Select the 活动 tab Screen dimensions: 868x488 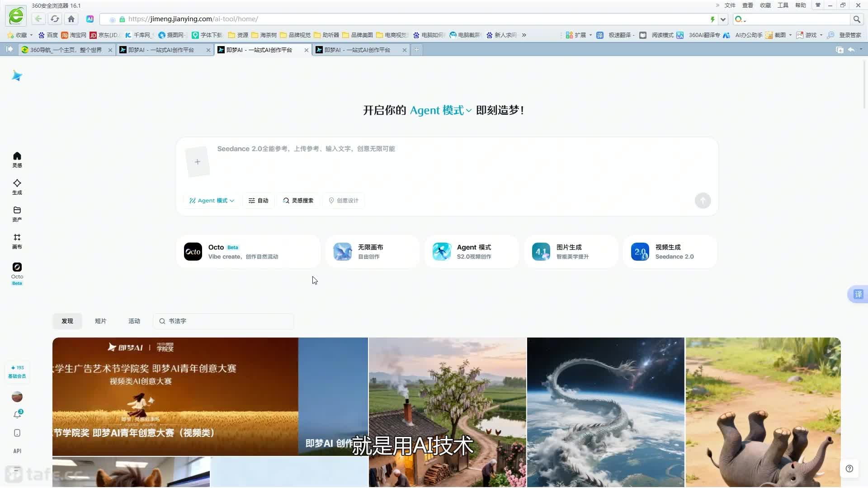coord(134,321)
